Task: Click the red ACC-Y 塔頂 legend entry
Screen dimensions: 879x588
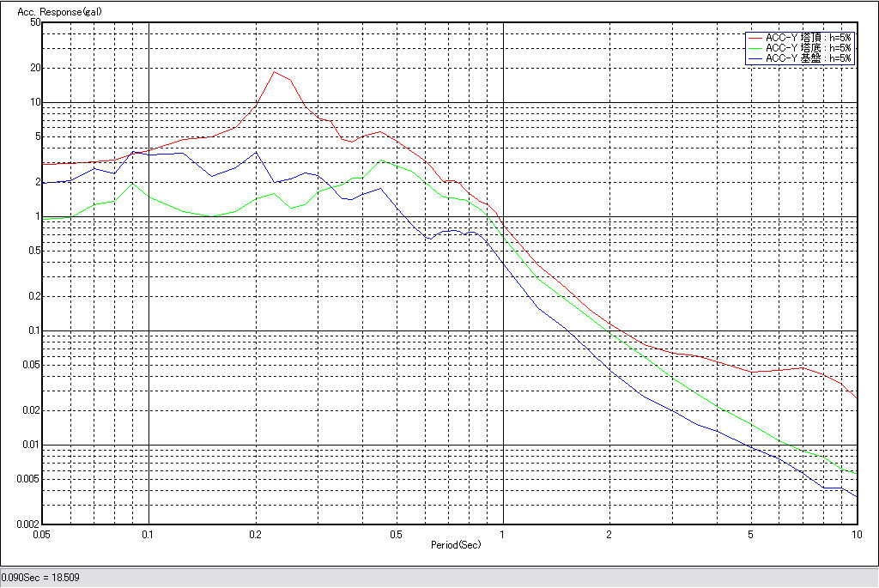Action: click(x=808, y=38)
